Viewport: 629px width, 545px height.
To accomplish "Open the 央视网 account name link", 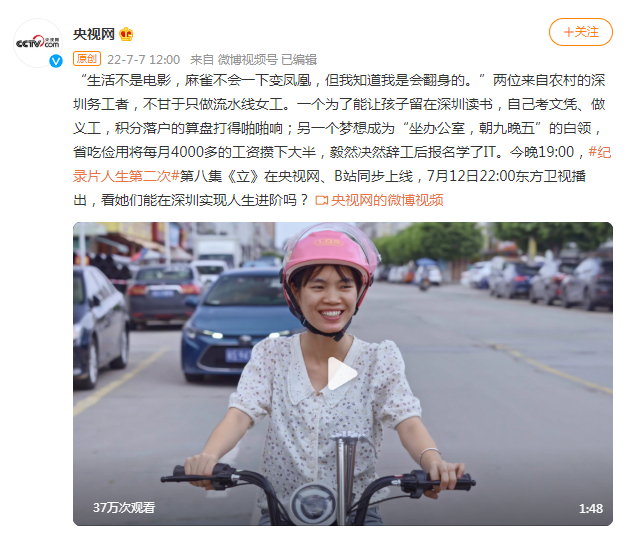I will coord(94,34).
